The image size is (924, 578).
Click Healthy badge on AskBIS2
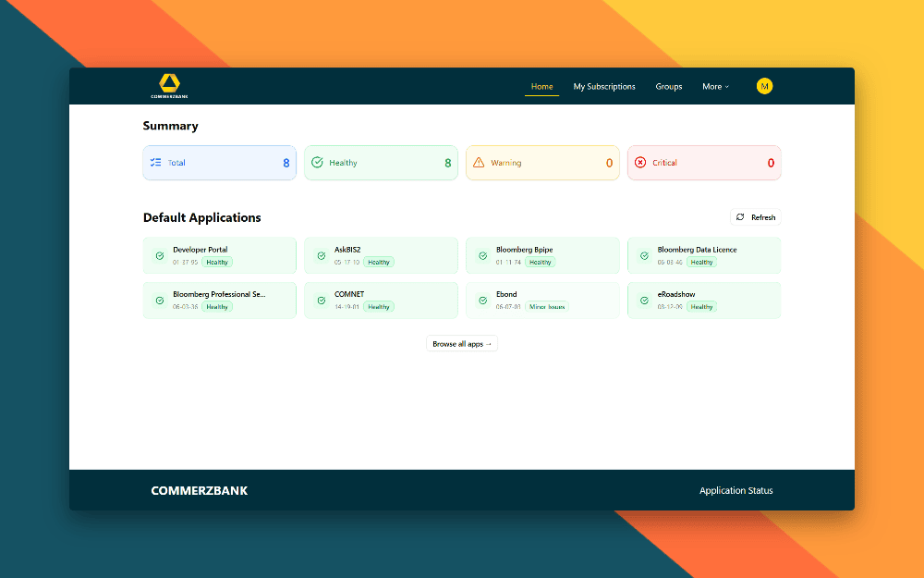coord(378,262)
